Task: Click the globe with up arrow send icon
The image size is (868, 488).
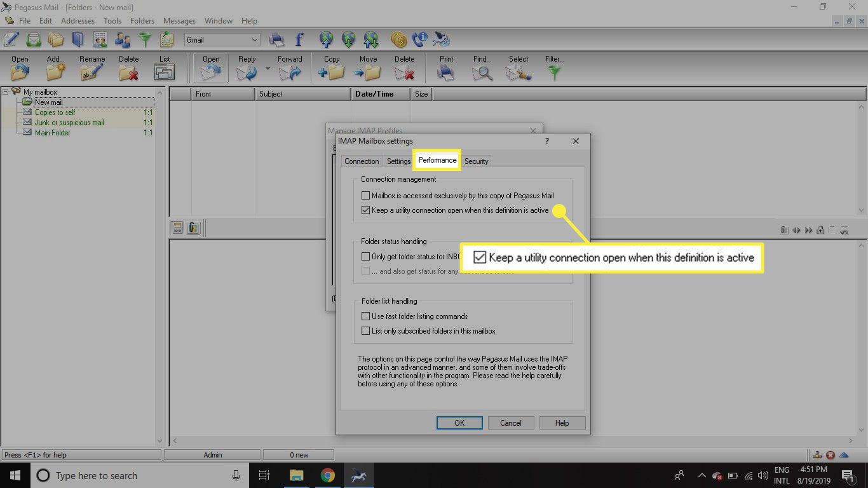Action: [326, 40]
